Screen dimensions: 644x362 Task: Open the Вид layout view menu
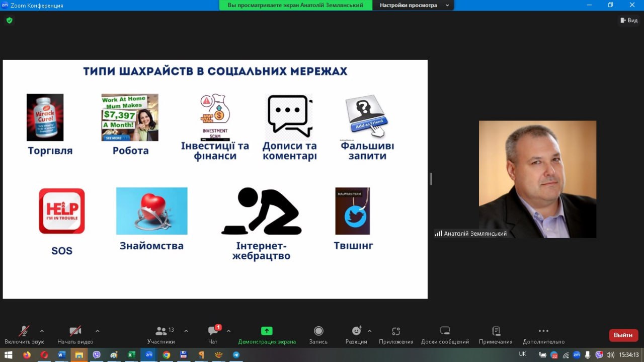tap(629, 20)
